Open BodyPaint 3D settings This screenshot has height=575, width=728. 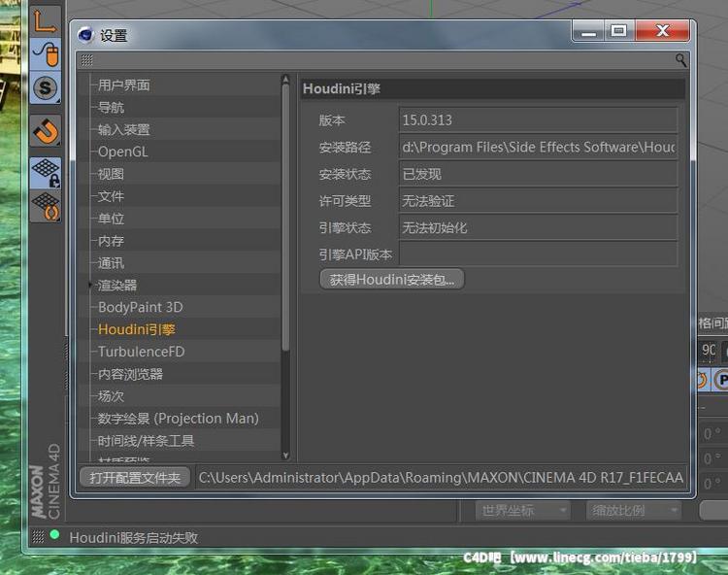[140, 307]
